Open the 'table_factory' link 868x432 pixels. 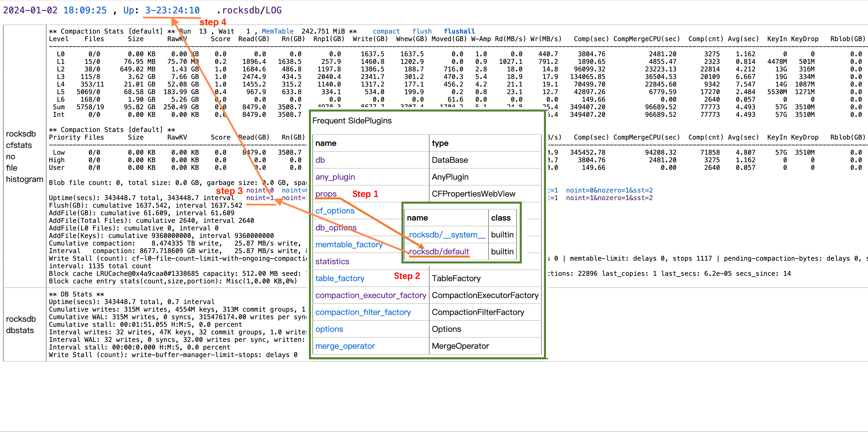340,278
